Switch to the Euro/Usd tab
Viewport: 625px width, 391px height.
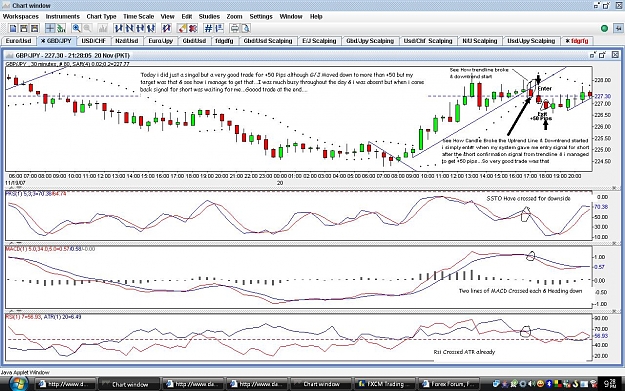18,41
